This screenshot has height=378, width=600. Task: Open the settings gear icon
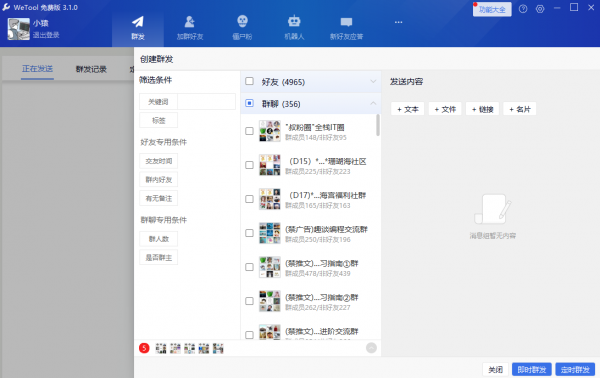(540, 9)
